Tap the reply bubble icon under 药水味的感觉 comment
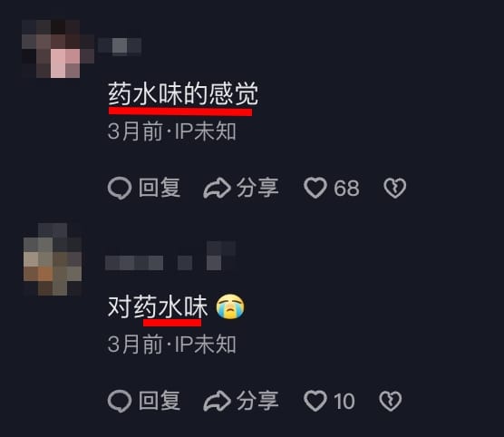504x437 pixels. pos(120,188)
